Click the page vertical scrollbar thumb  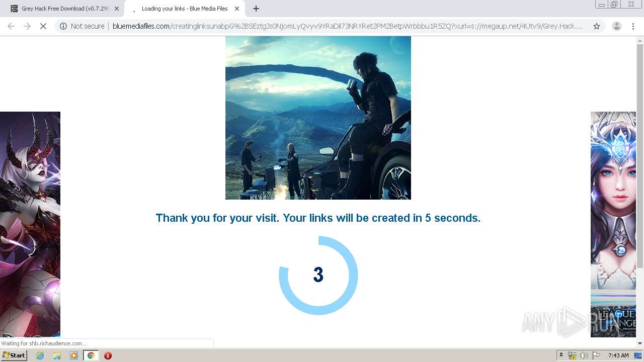pyautogui.click(x=640, y=156)
